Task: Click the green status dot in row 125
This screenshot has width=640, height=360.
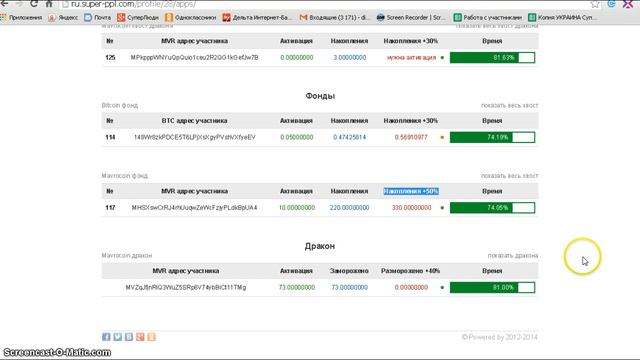Action: [442, 58]
